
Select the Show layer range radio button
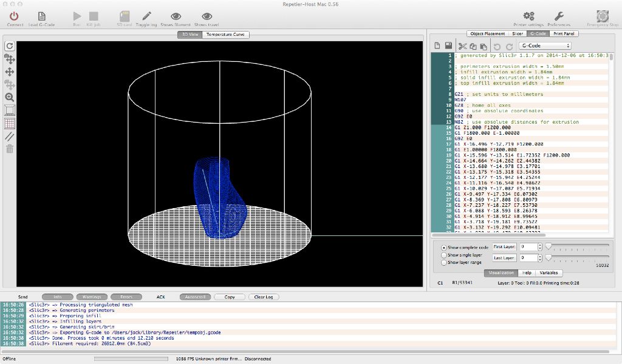444,263
